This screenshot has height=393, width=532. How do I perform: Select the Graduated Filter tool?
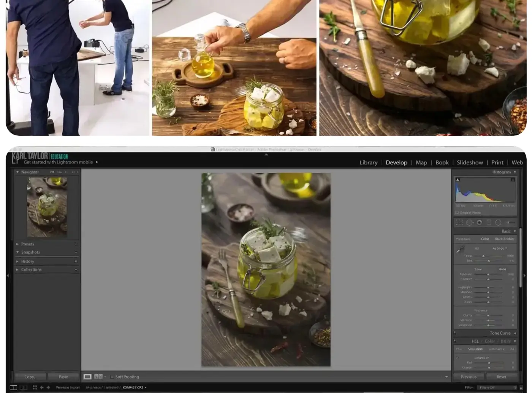click(x=489, y=223)
